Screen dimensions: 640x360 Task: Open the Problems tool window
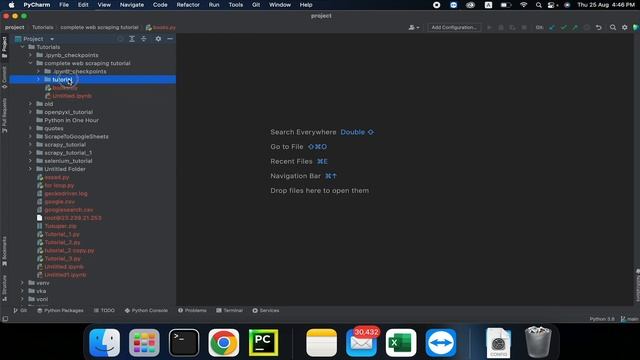click(192, 311)
